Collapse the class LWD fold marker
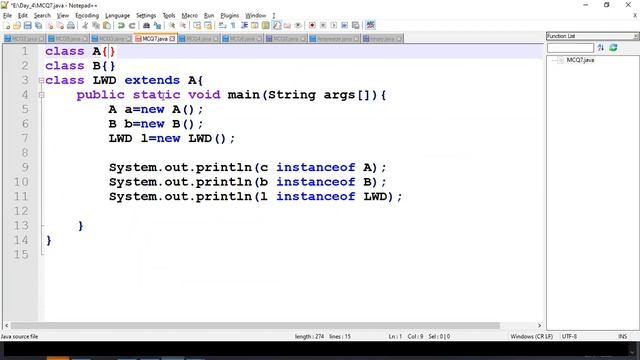The image size is (640, 360). (41, 80)
